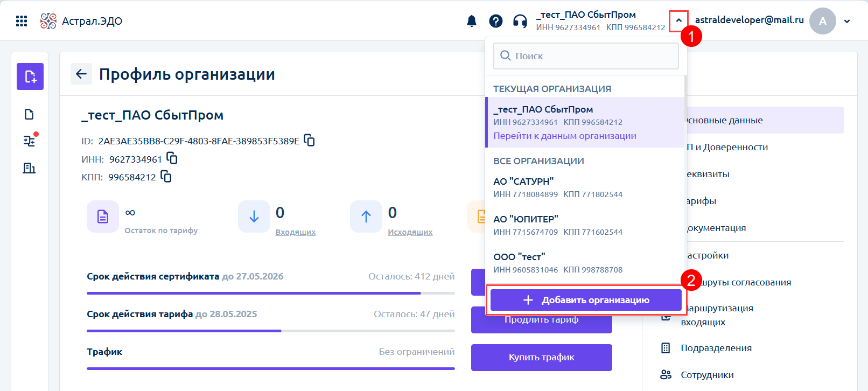868x391 pixels.
Task: Switch to organization АО "ЮПИТЕР"
Action: tap(585, 225)
